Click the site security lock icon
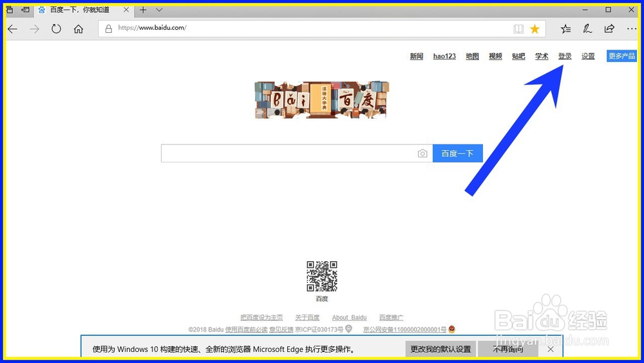The image size is (644, 363). (x=108, y=28)
